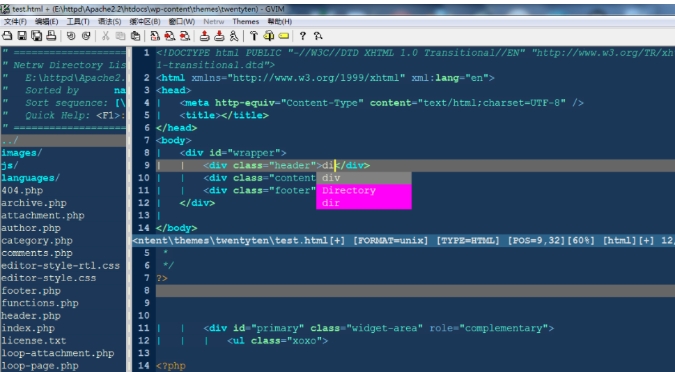The width and height of the screenshot is (675, 372).
Task: Click the Make hammer icon
Action: click(254, 36)
